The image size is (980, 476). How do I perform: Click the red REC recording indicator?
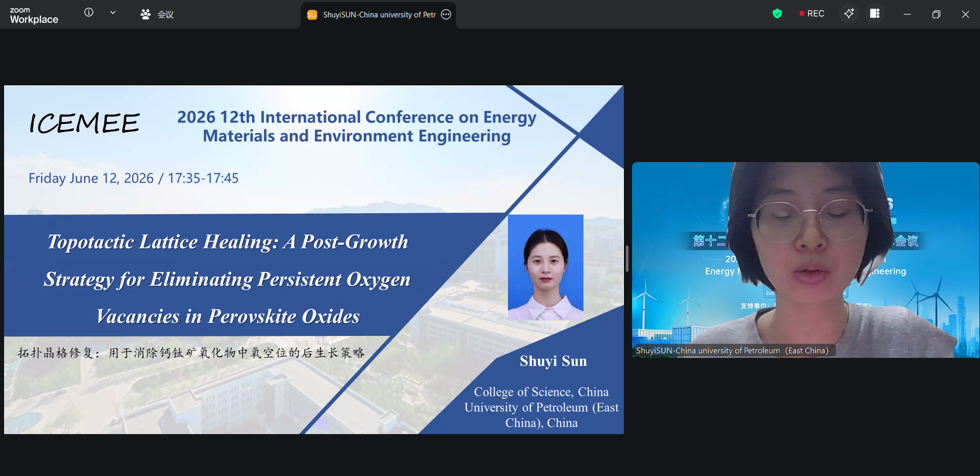click(x=812, y=14)
